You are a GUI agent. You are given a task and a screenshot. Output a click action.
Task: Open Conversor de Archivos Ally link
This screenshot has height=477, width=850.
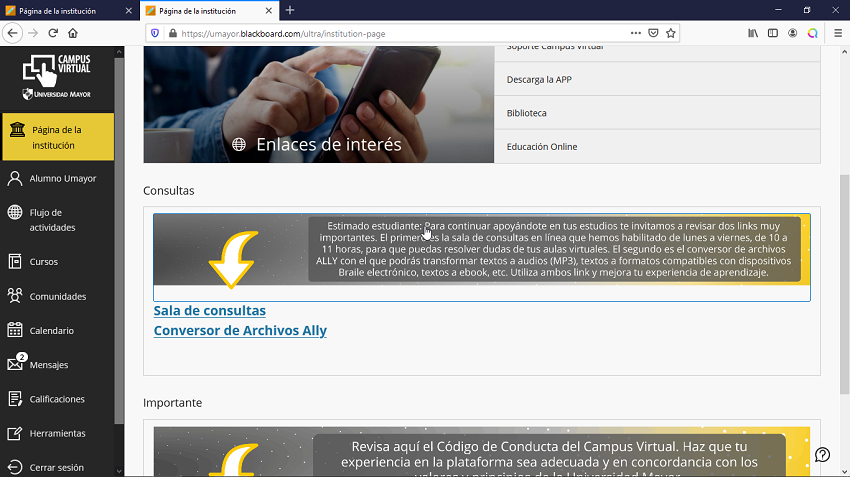[x=240, y=331]
